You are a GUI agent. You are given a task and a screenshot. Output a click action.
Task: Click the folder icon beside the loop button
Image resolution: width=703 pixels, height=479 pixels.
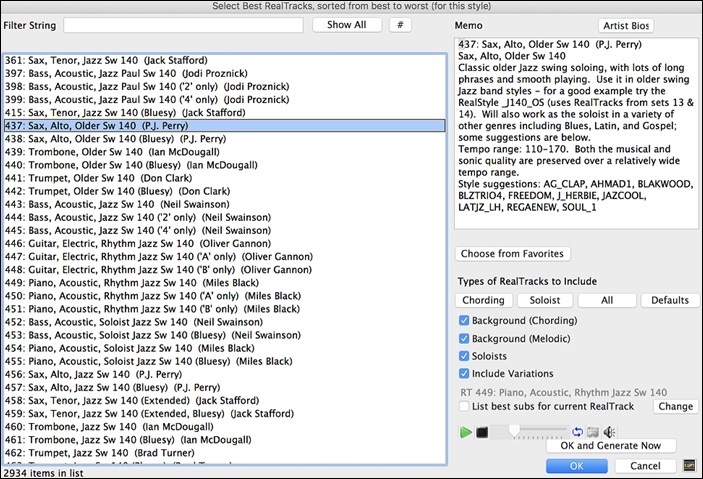(592, 432)
